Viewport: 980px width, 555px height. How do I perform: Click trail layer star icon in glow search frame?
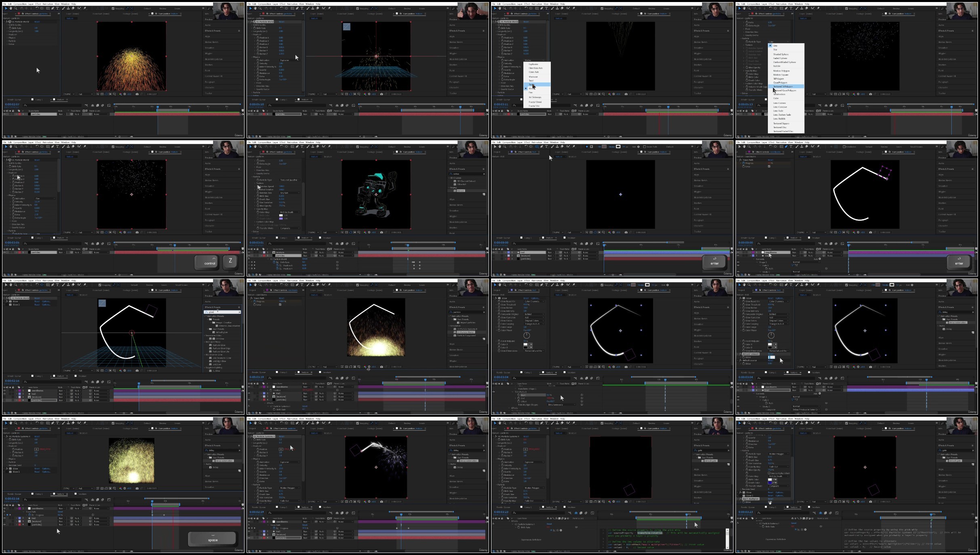point(29,394)
